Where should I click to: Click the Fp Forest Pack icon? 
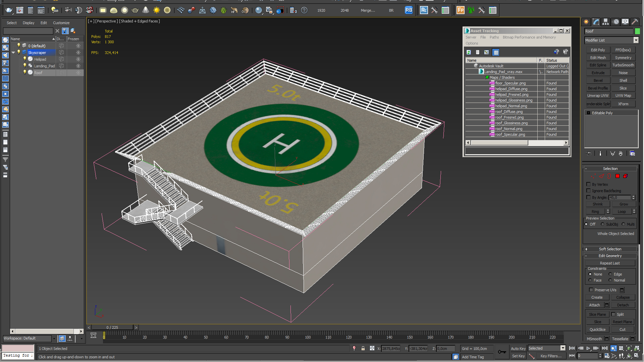click(x=461, y=10)
